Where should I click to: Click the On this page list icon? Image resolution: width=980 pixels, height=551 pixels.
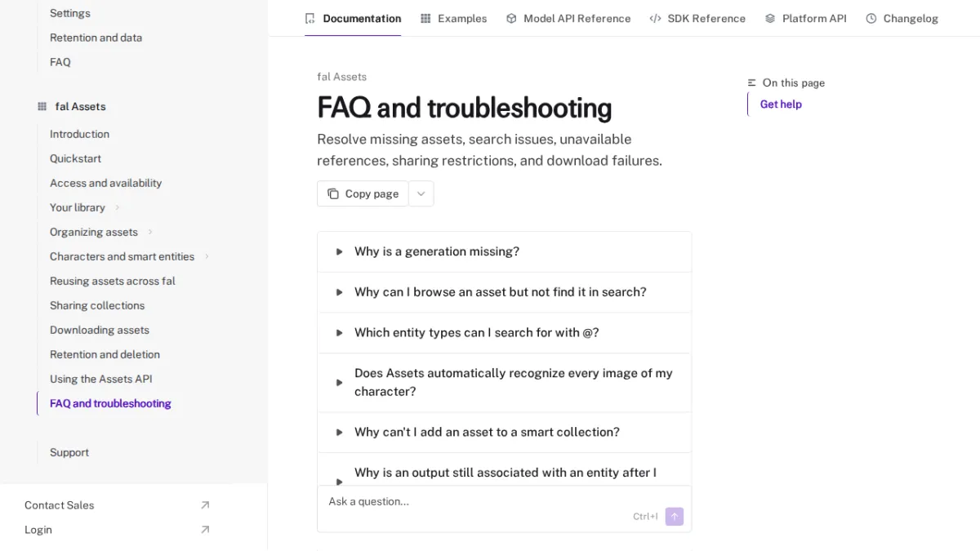point(752,82)
